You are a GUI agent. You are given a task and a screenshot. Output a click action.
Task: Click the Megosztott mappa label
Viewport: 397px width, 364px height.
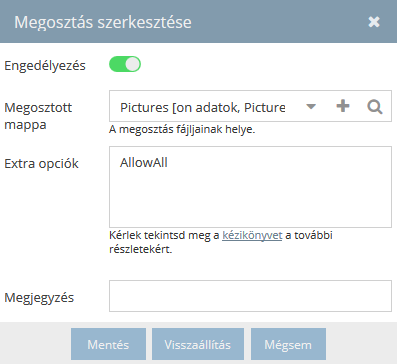(x=38, y=116)
